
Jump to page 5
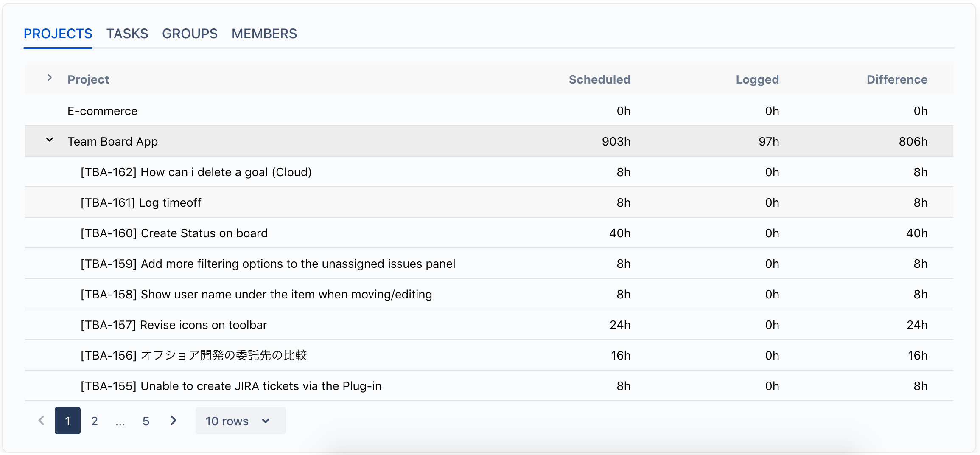pyautogui.click(x=146, y=421)
